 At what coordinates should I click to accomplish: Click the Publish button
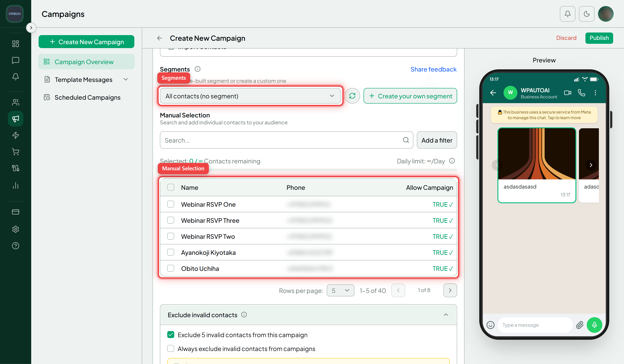point(599,38)
